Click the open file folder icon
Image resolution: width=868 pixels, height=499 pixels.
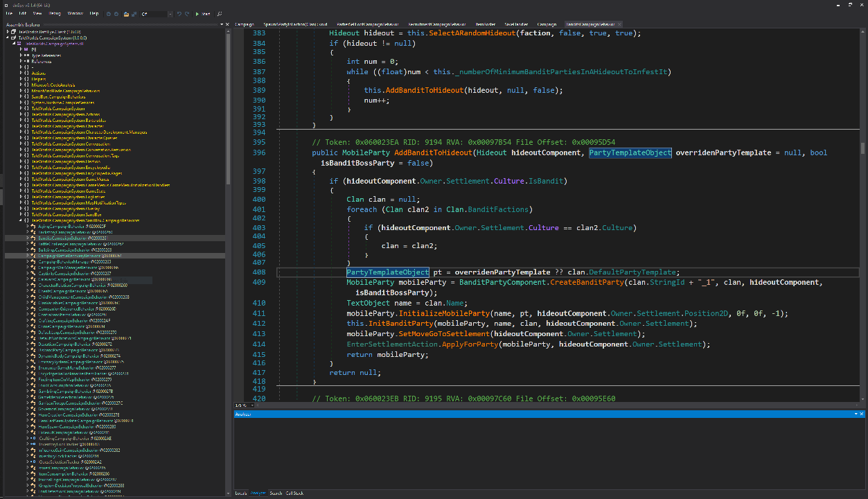click(126, 13)
